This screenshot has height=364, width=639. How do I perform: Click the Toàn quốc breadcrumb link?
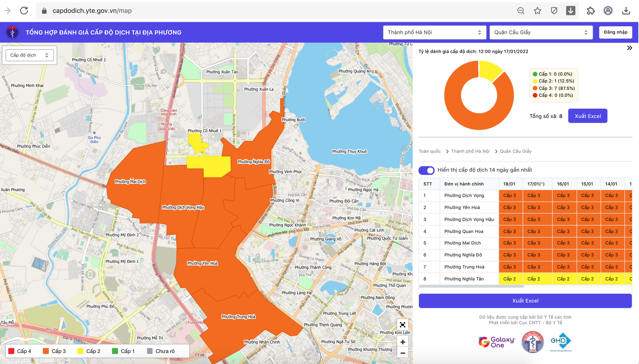tap(429, 151)
